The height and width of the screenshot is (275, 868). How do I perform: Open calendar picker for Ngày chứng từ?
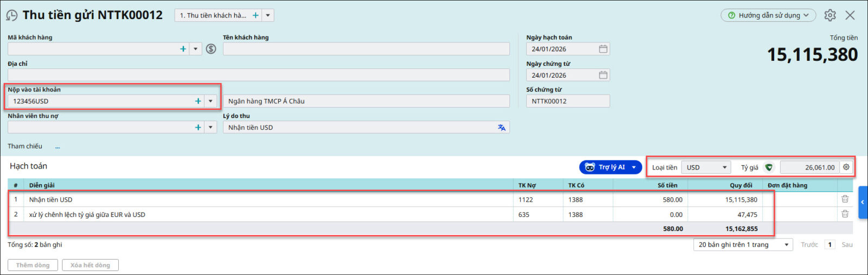click(603, 75)
